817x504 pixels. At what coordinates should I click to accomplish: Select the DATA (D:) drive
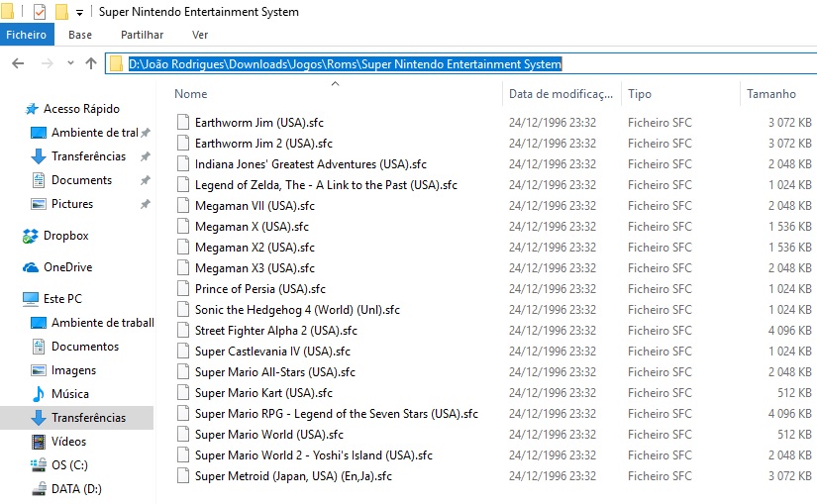coord(76,489)
